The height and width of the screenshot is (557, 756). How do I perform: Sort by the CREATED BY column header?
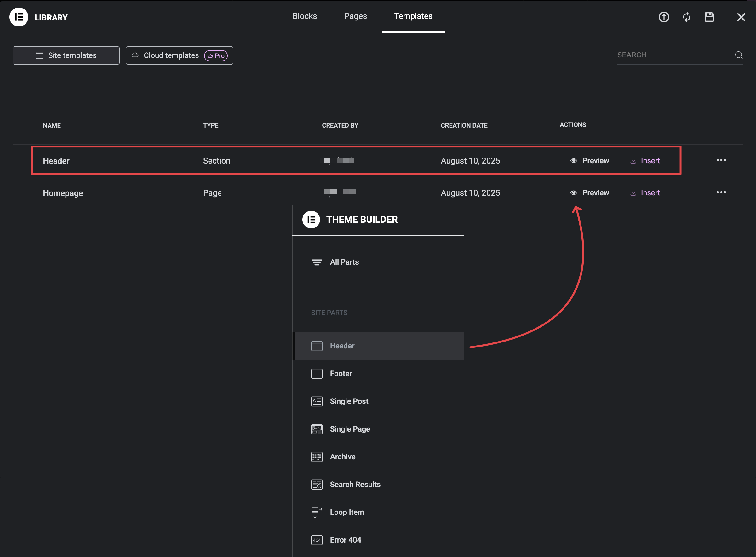pos(340,125)
